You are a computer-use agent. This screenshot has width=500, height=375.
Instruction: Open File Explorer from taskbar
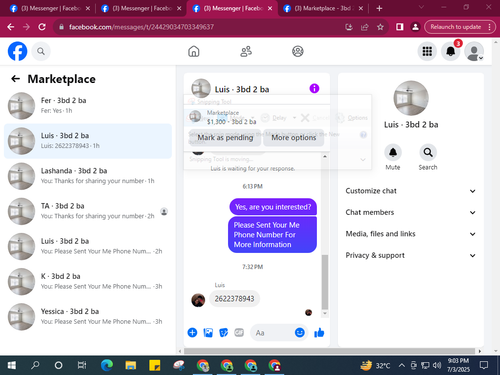[131, 365]
